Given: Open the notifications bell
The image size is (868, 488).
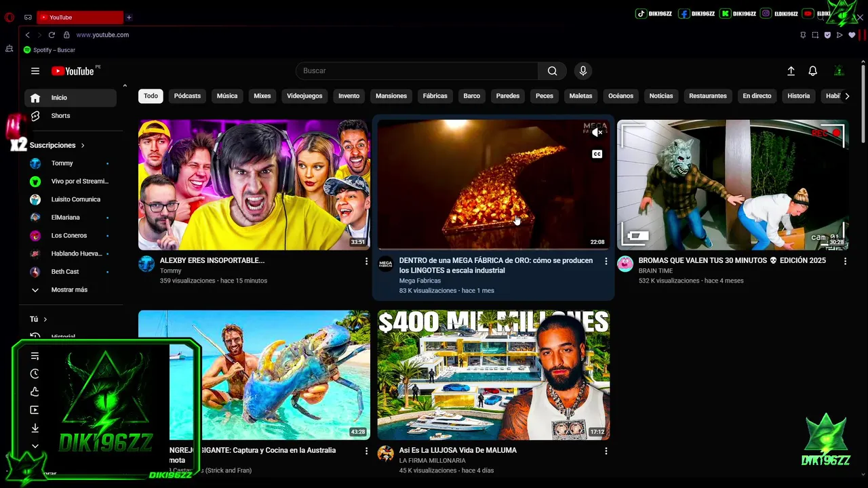Looking at the screenshot, I should click(812, 70).
